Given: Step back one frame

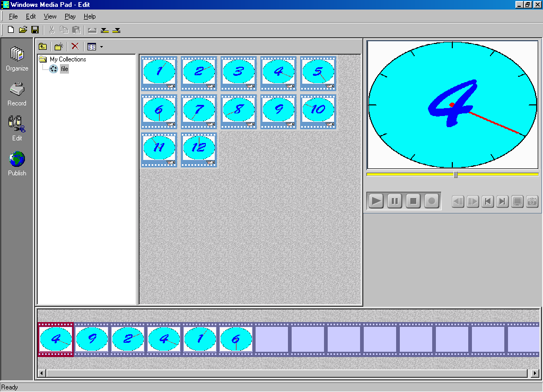Looking at the screenshot, I should pyautogui.click(x=458, y=201).
